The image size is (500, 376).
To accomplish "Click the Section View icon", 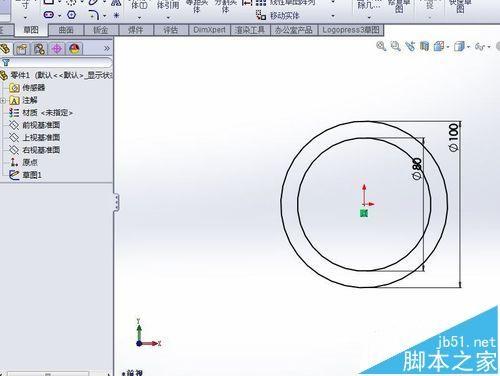I will 424,46.
